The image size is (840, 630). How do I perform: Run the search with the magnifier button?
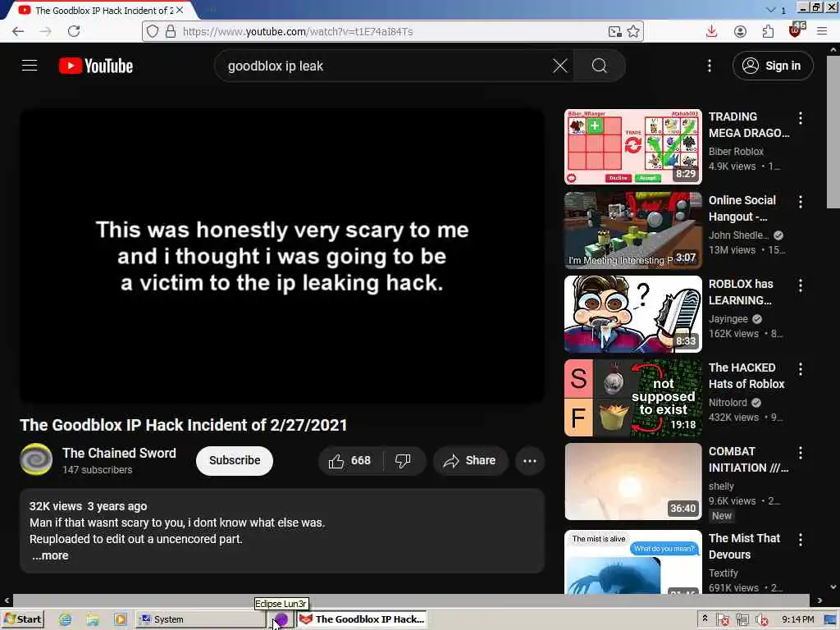[x=599, y=66]
